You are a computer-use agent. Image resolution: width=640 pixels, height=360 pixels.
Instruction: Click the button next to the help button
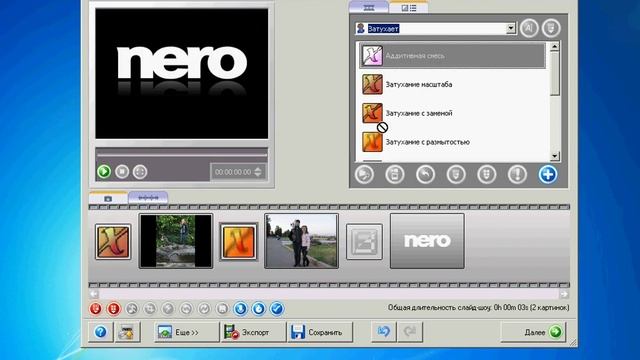tap(127, 332)
